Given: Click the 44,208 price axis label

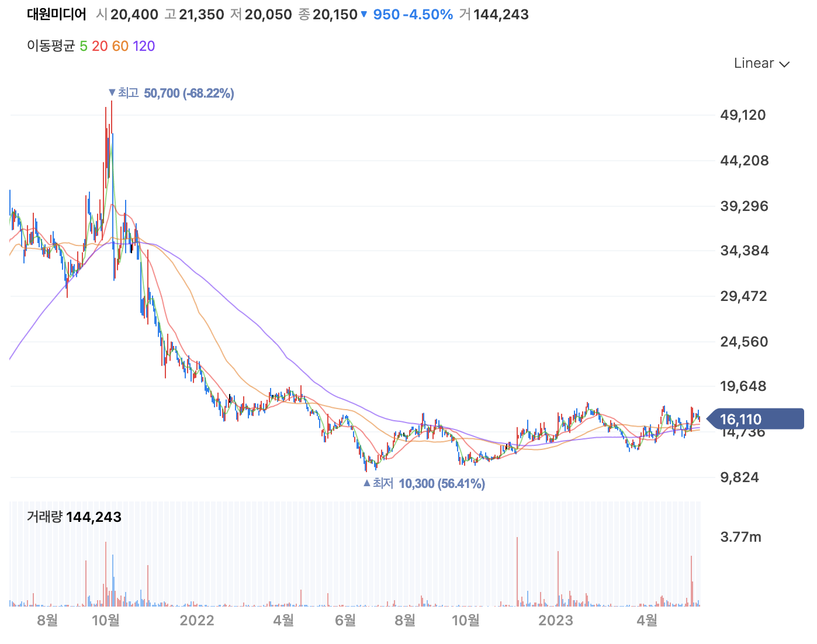Looking at the screenshot, I should coord(745,161).
